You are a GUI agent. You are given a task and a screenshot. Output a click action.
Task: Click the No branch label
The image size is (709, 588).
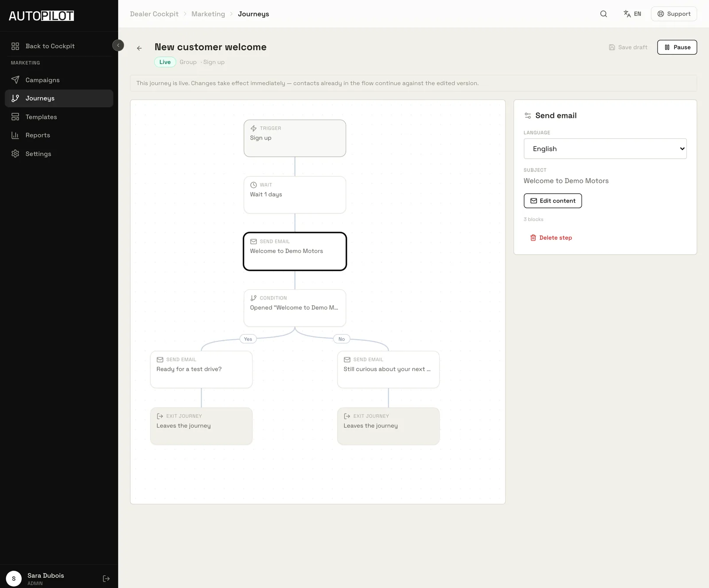coord(342,339)
